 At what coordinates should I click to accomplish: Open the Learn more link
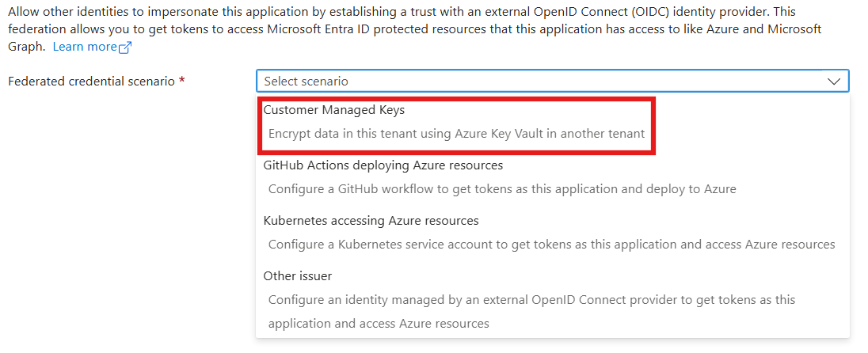85,47
